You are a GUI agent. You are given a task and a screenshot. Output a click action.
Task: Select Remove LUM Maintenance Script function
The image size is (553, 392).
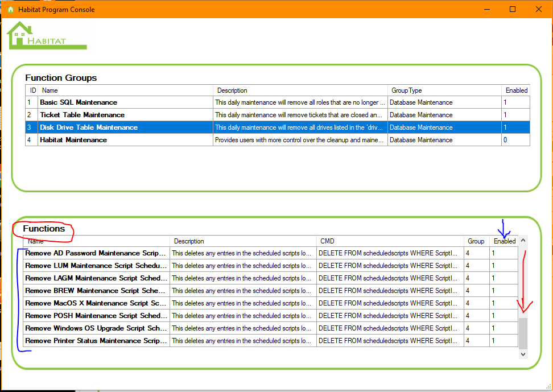(96, 266)
